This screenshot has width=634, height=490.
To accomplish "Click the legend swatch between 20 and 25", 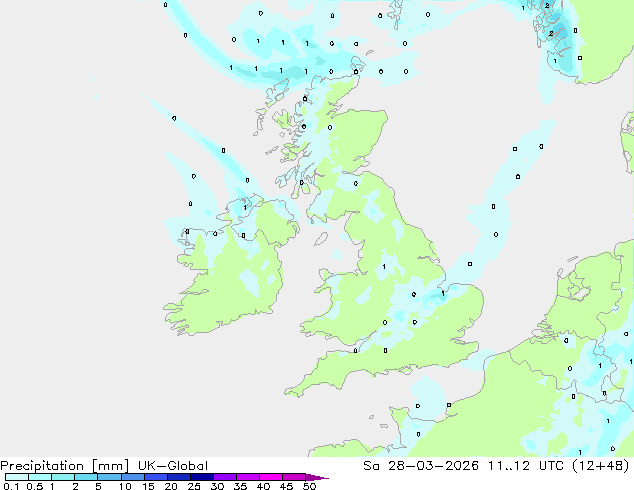I will pos(179,477).
